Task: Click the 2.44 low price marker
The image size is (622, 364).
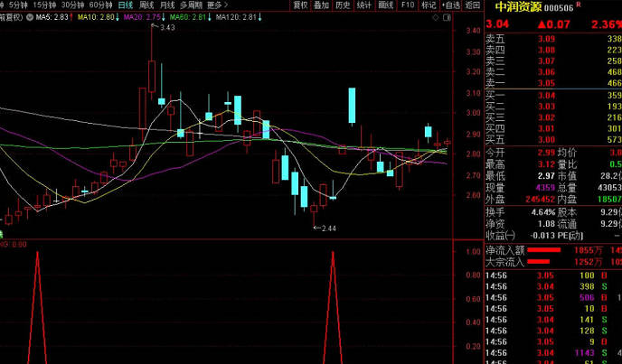Action: point(329,229)
